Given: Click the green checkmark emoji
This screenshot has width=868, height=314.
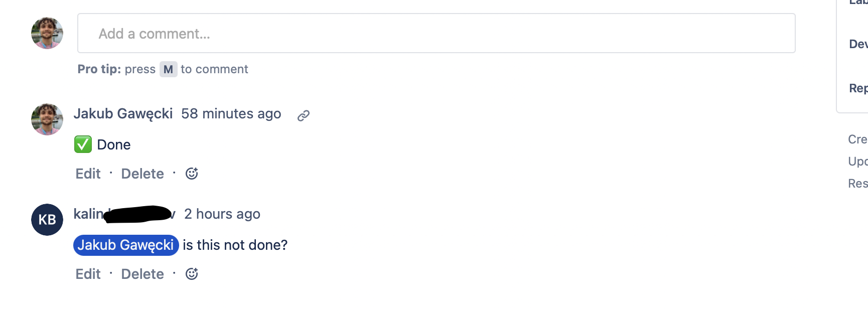Looking at the screenshot, I should click(x=83, y=144).
